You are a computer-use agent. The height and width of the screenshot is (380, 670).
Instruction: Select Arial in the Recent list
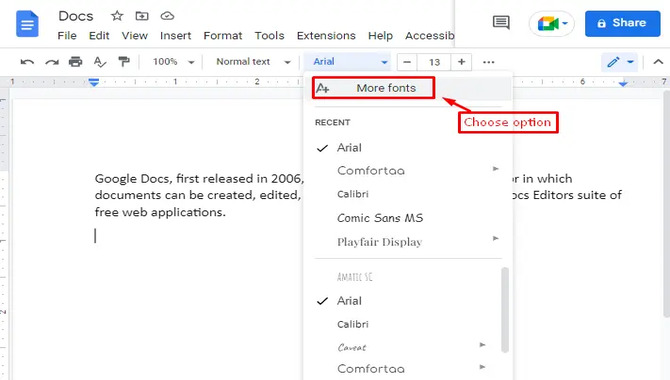pyautogui.click(x=349, y=148)
